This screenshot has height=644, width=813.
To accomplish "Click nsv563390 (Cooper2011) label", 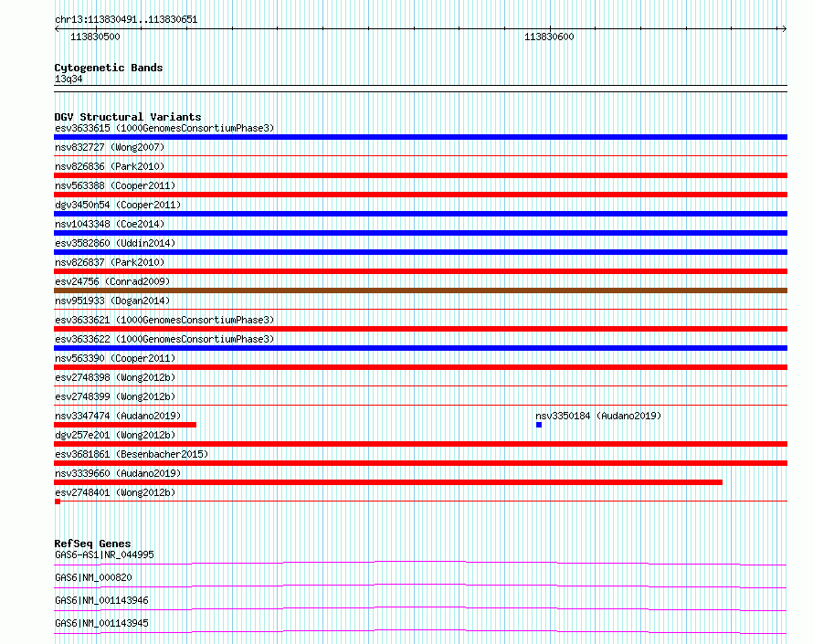I will (x=115, y=358).
